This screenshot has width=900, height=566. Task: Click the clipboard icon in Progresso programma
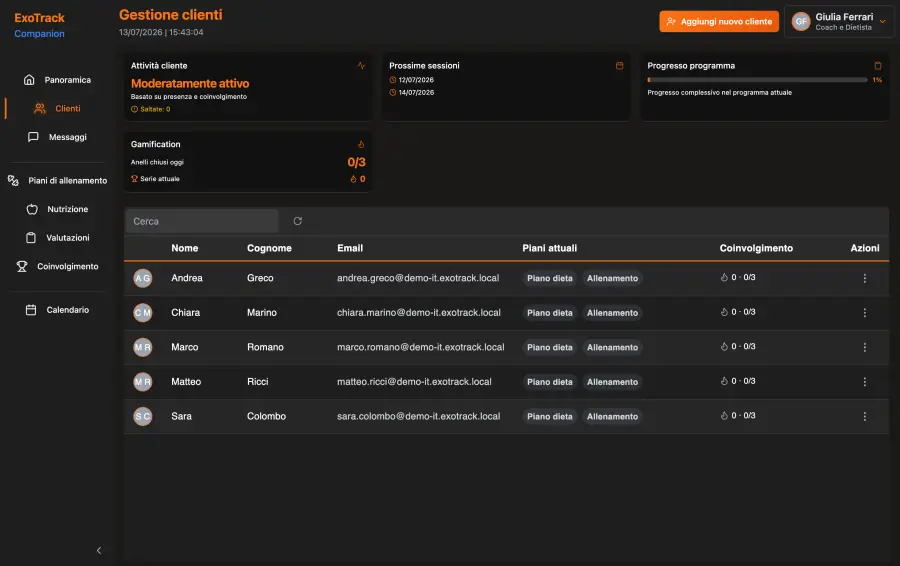pyautogui.click(x=878, y=65)
